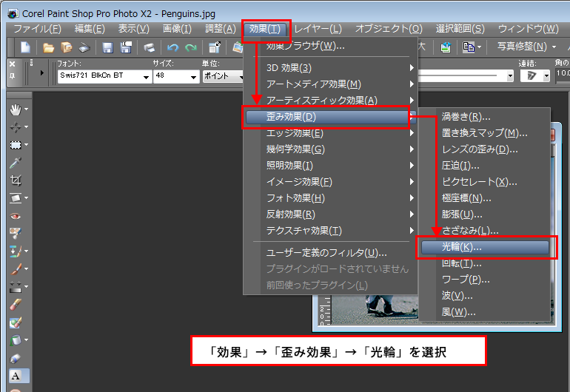Viewport: 570px width, 392px height.
Task: Select the Clone brush tool
Action: (16, 251)
